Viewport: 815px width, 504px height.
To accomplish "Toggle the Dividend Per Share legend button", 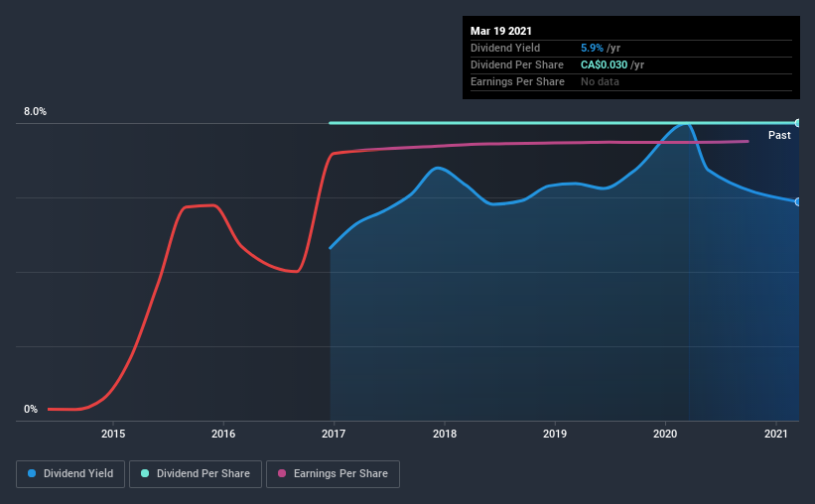I will point(196,474).
